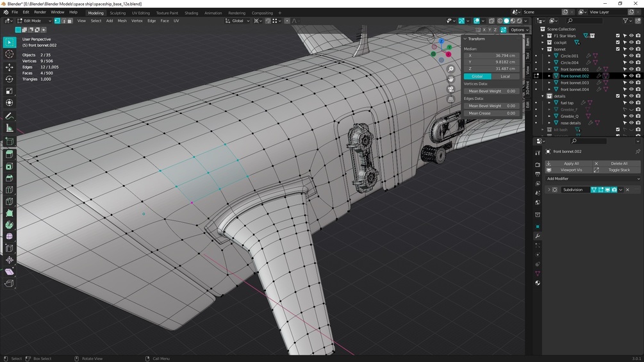Open the Material properties tab
This screenshot has width=644, height=362.
pyautogui.click(x=537, y=283)
